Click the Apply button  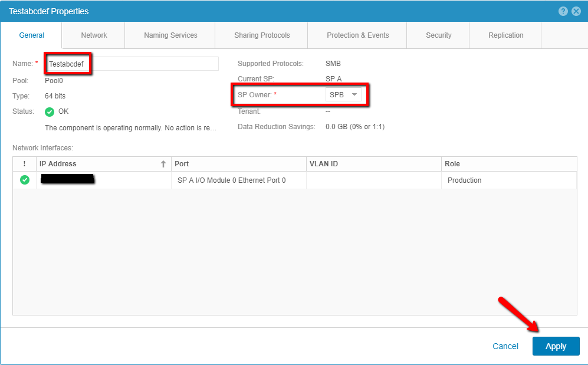[x=556, y=346]
